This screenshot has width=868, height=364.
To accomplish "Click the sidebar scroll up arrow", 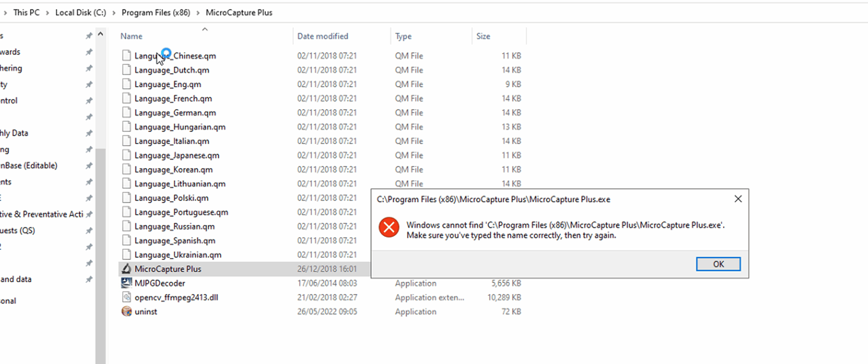I will tap(100, 35).
